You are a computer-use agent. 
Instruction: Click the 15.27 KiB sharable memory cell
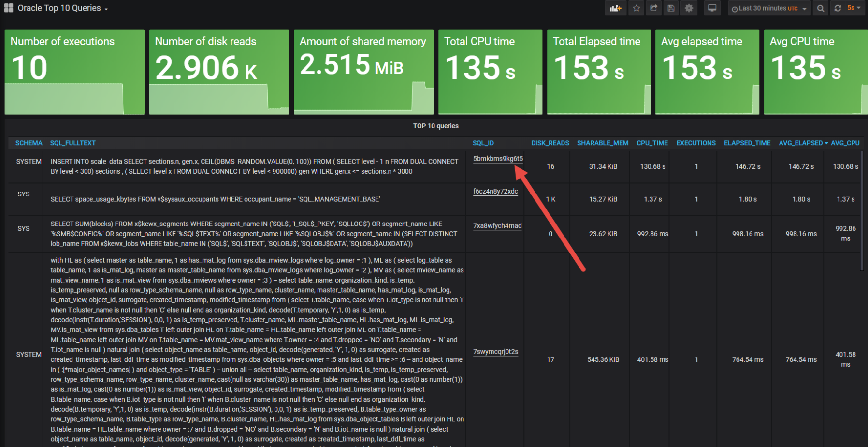pos(603,199)
